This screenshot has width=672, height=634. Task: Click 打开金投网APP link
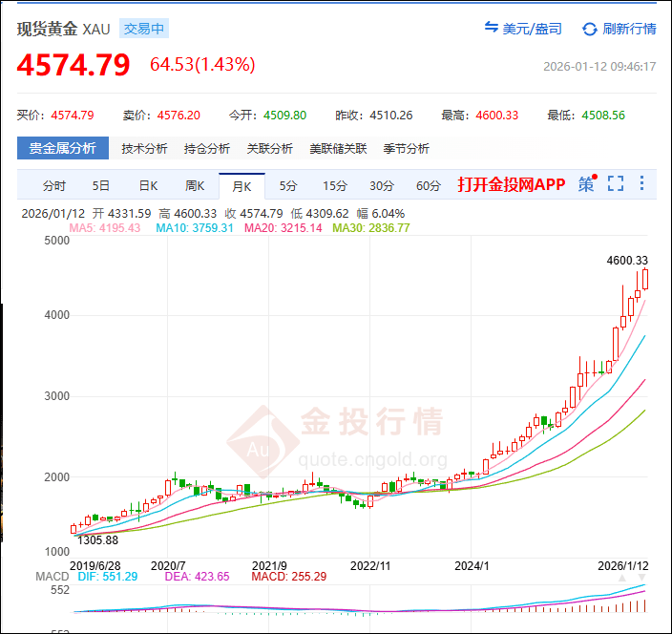click(511, 184)
